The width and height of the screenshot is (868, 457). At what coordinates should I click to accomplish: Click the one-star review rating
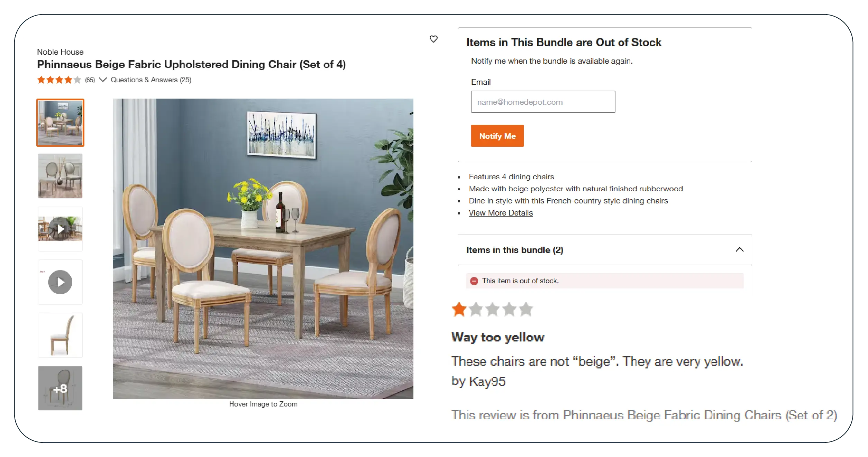[492, 309]
